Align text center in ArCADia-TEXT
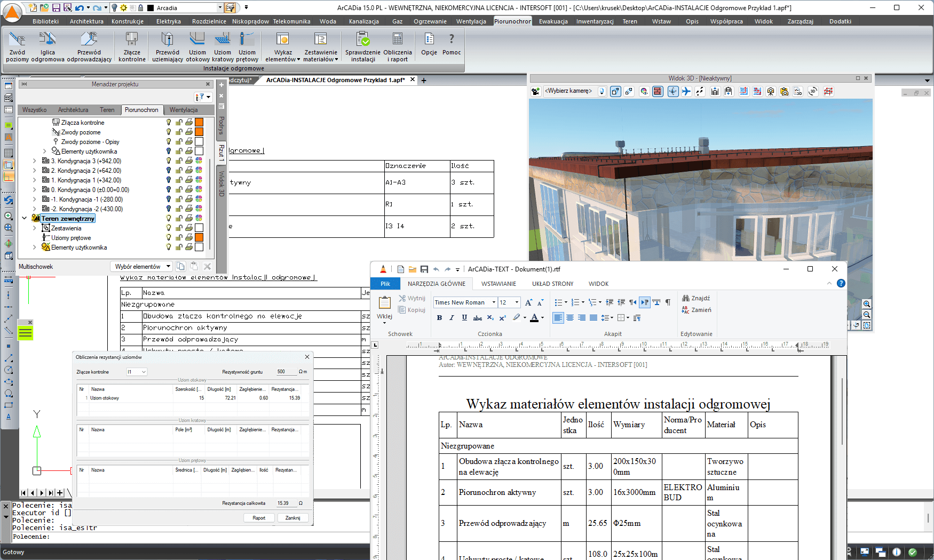The height and width of the screenshot is (560, 934). [570, 318]
